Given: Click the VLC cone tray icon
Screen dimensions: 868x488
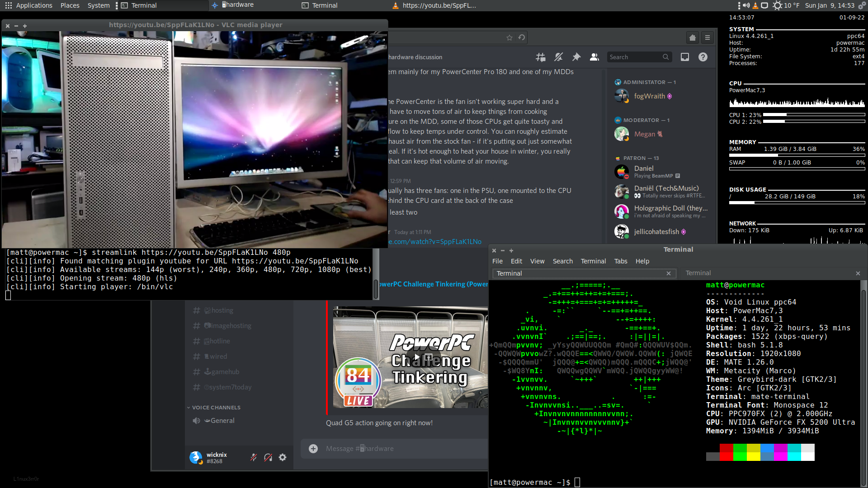Looking at the screenshot, I should point(755,5).
